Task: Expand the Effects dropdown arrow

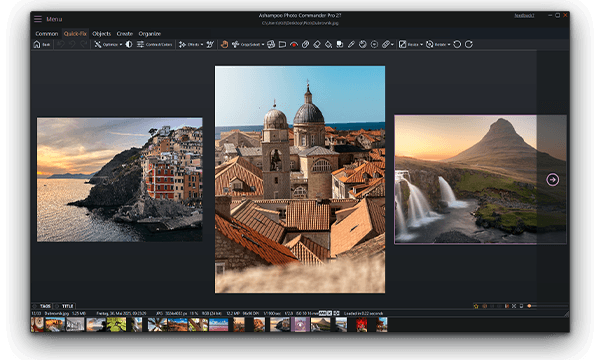Action: [202, 45]
